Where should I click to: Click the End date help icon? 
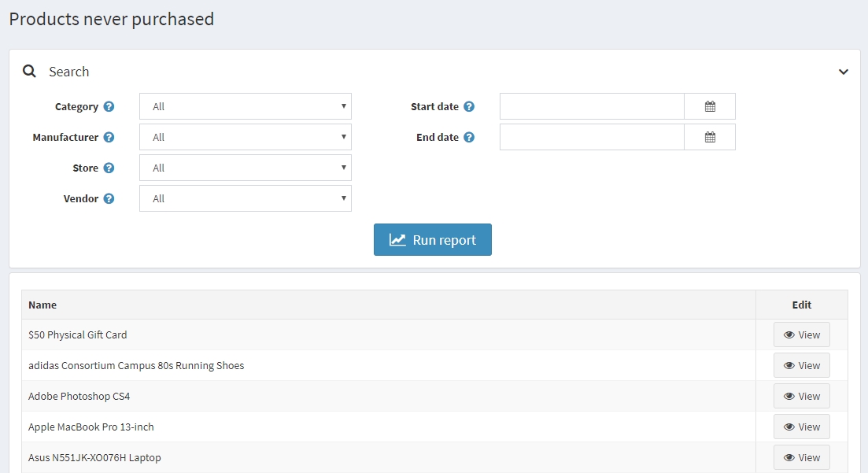[469, 138]
